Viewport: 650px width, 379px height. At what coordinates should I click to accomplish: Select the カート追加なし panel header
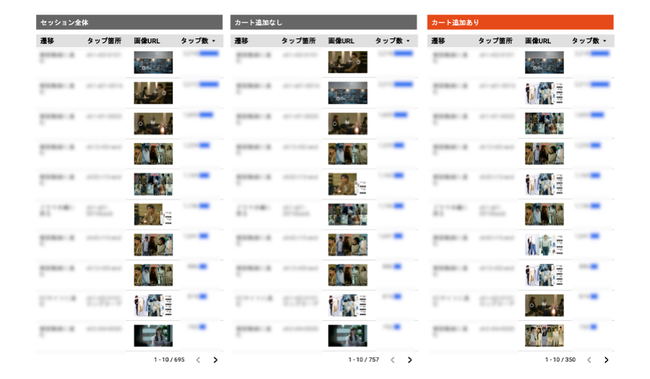(x=324, y=22)
